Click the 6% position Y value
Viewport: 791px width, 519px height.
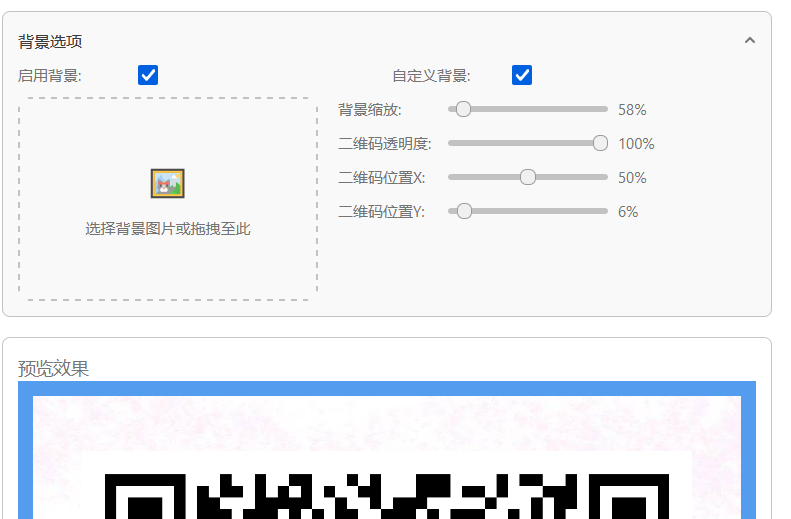[628, 211]
